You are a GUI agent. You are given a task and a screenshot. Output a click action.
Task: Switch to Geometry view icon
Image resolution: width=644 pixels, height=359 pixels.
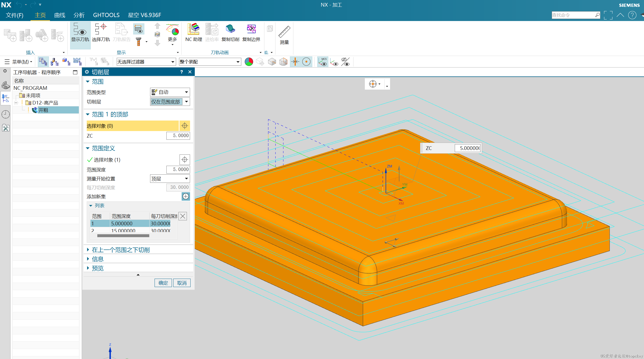click(66, 62)
